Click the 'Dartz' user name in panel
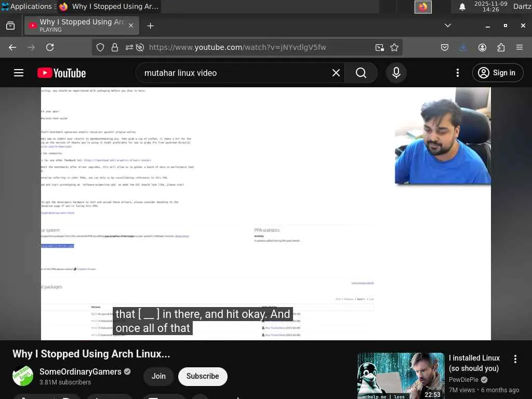The height and width of the screenshot is (399, 532). coord(522,6)
